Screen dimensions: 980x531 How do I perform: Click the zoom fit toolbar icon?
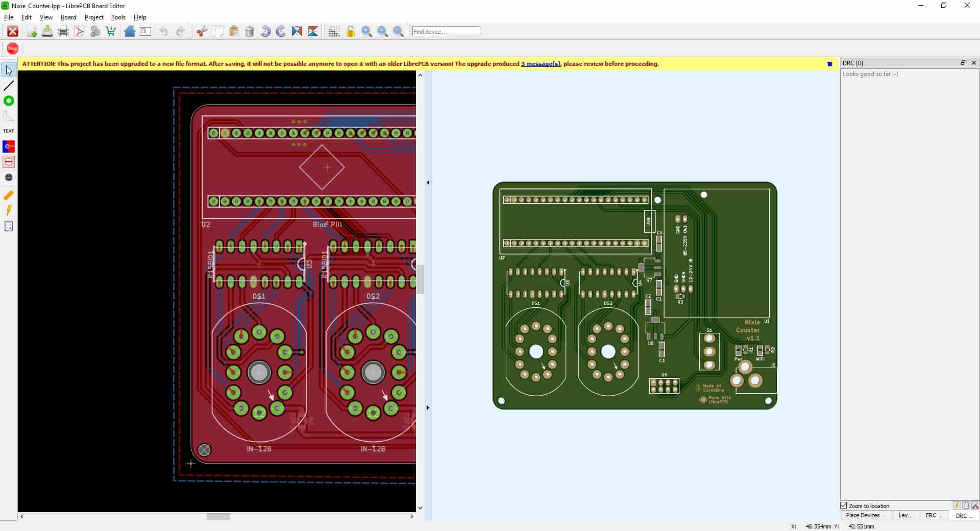pyautogui.click(x=399, y=31)
